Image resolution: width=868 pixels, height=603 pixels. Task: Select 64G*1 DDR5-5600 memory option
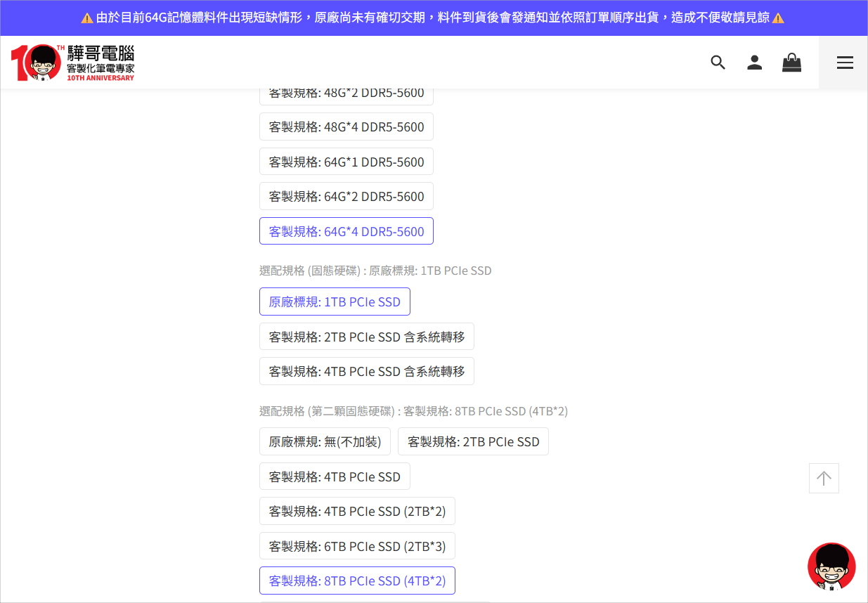[x=346, y=162]
